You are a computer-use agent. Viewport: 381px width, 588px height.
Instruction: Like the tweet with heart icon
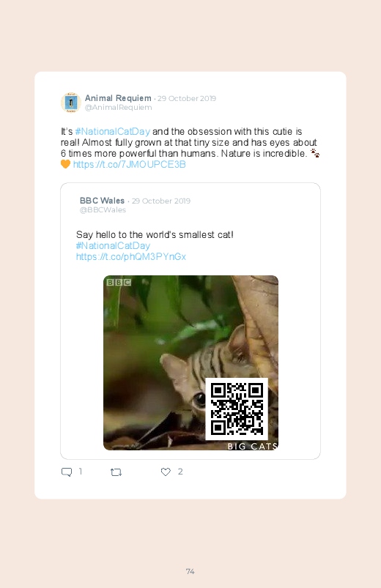coord(166,472)
